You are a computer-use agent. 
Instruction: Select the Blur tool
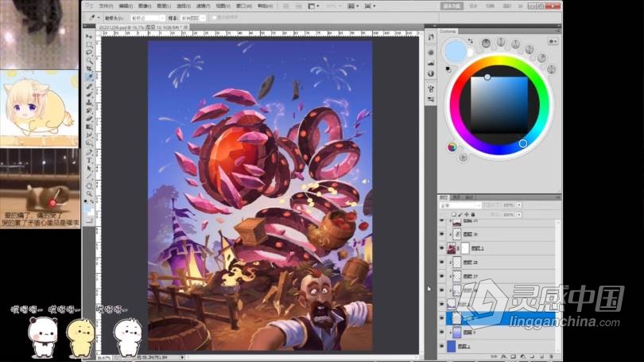89,135
